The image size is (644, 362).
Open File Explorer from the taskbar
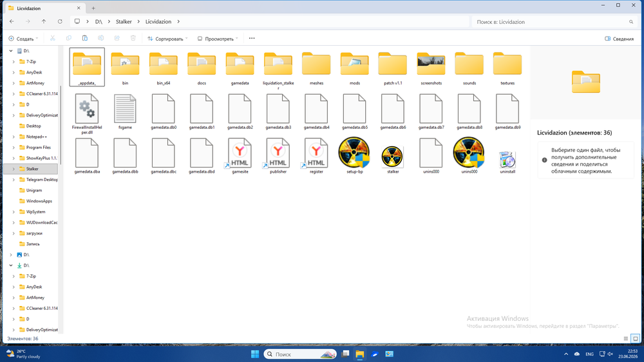360,354
